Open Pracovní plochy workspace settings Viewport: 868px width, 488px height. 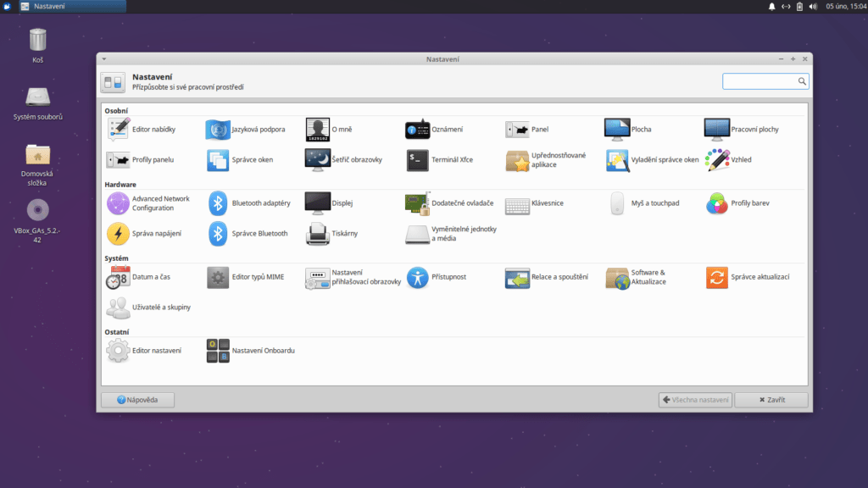pos(741,130)
